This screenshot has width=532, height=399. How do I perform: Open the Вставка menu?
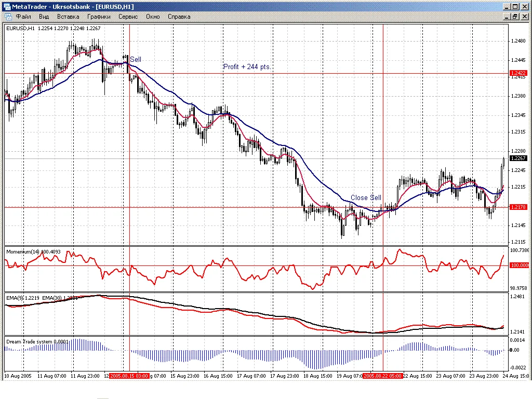pyautogui.click(x=68, y=17)
